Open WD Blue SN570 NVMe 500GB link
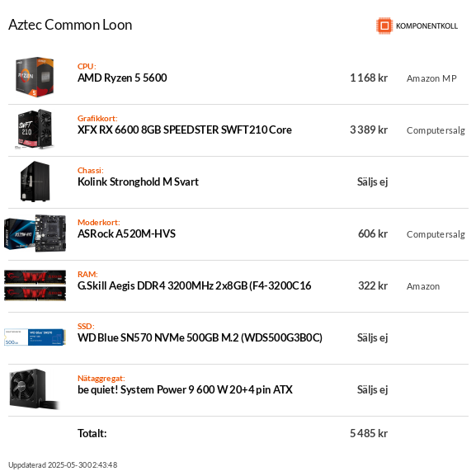This screenshot has width=476, height=476. pyautogui.click(x=200, y=337)
